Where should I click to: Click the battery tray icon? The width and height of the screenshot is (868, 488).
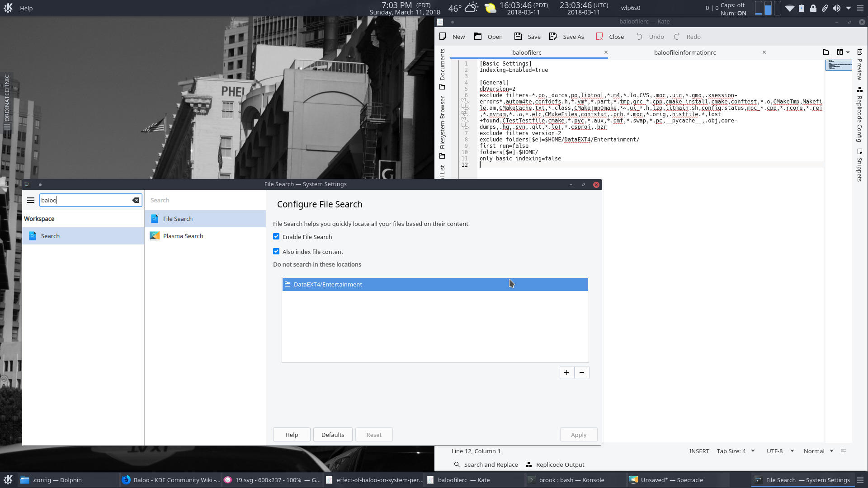801,8
